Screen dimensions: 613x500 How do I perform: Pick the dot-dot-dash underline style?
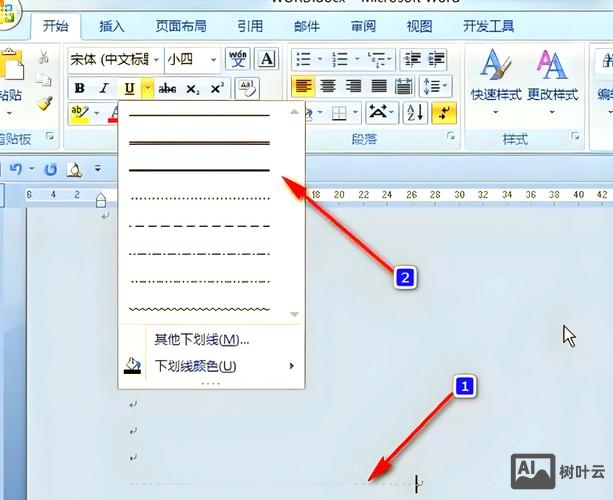pyautogui.click(x=199, y=281)
